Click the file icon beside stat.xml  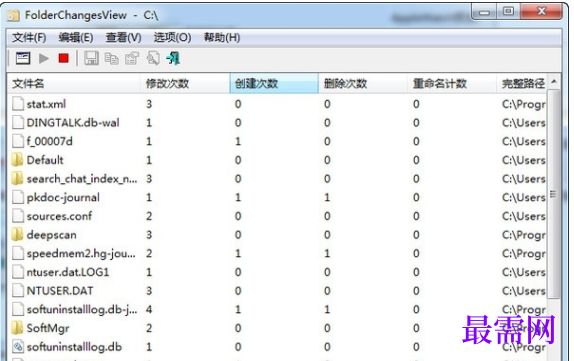click(x=18, y=104)
